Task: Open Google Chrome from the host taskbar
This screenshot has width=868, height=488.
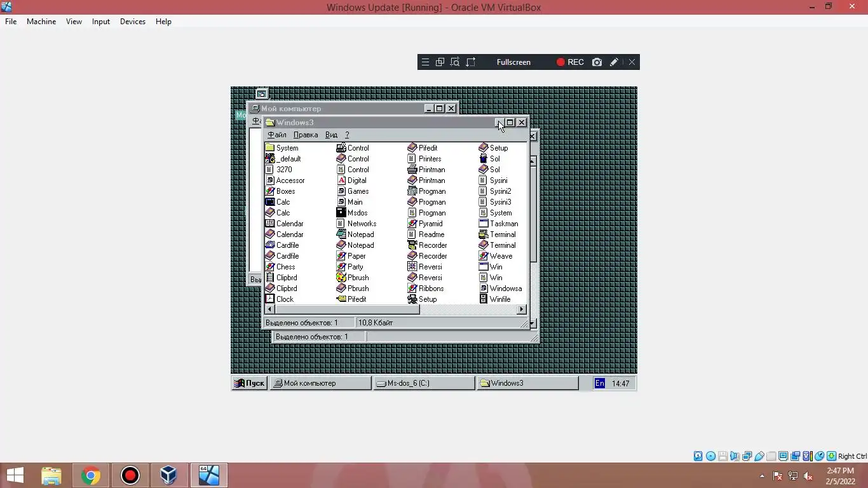Action: pyautogui.click(x=90, y=475)
